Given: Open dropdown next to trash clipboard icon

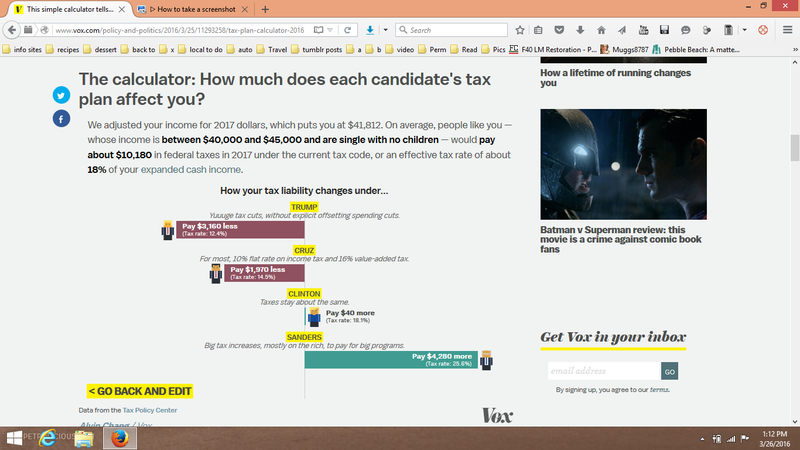Looking at the screenshot, I should tap(744, 30).
